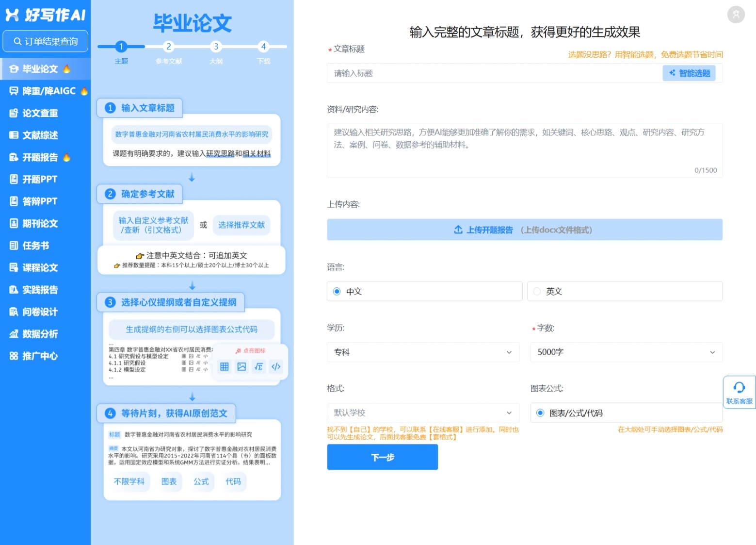Click the 智能选题 button

coord(689,73)
